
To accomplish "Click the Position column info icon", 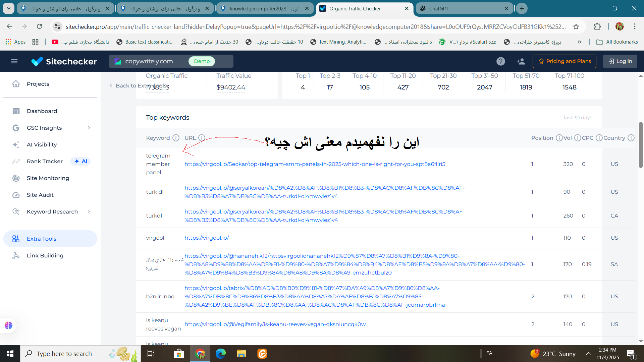I will click(x=559, y=138).
